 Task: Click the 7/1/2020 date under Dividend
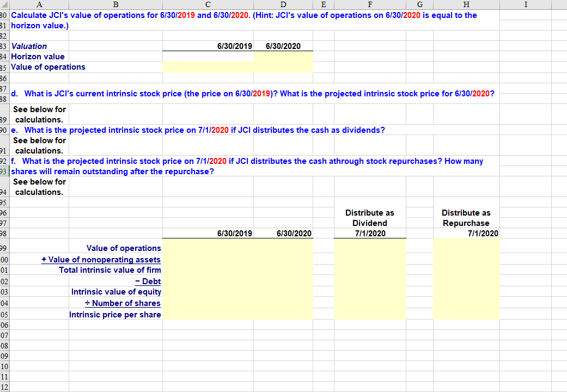[370, 233]
